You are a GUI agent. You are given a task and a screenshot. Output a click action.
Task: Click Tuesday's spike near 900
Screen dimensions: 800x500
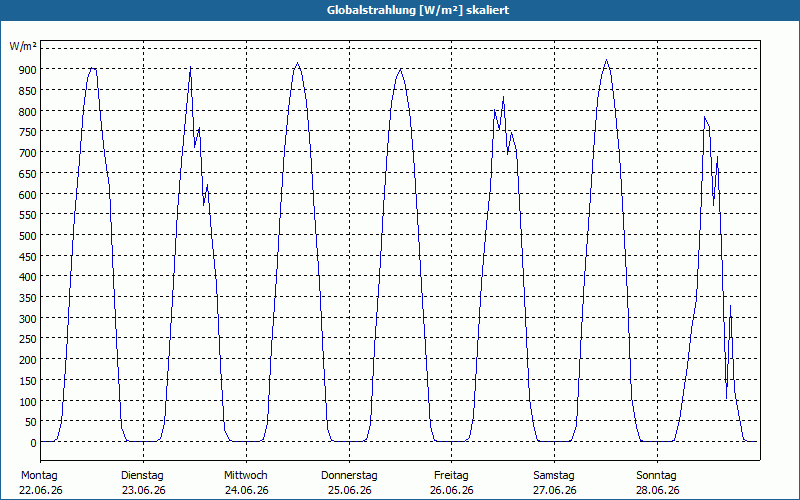(x=190, y=67)
